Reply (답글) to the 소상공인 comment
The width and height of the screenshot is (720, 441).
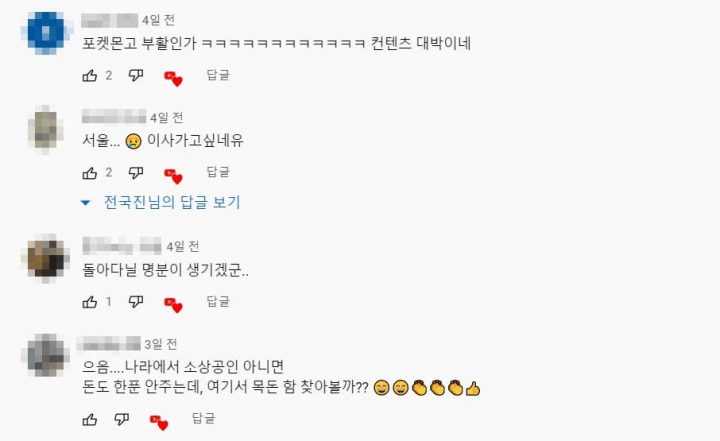(x=203, y=418)
